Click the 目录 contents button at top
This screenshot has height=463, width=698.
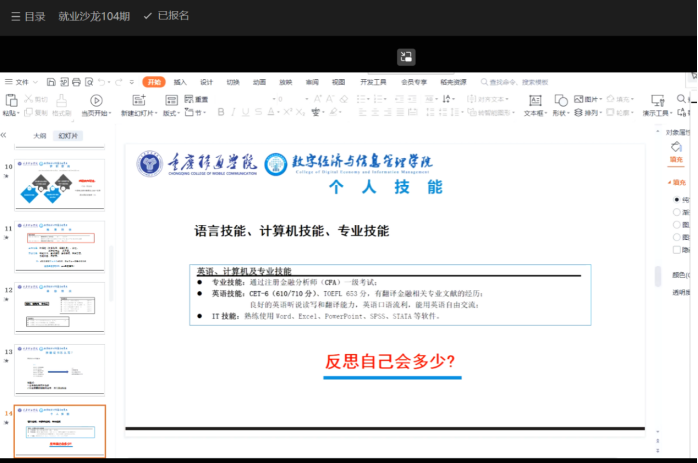28,16
